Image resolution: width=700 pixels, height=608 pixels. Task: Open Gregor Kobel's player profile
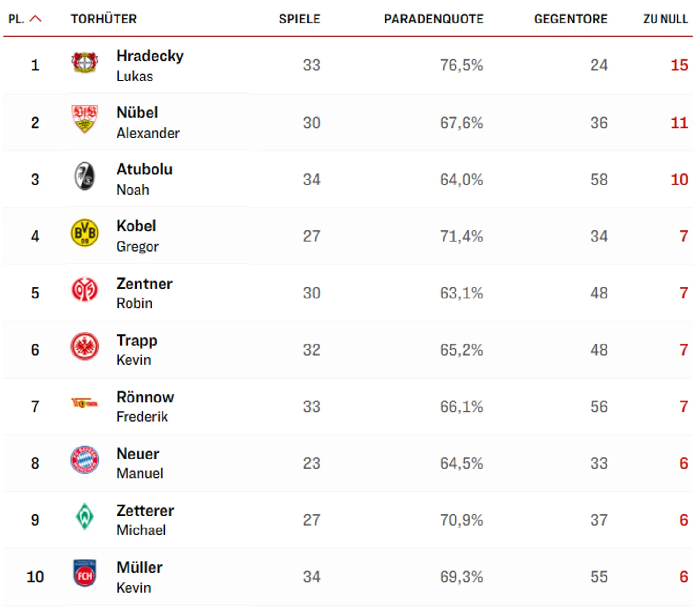tap(137, 236)
